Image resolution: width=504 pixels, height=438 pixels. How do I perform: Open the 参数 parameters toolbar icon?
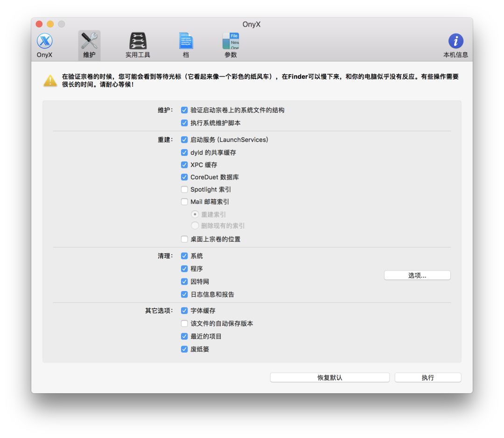pyautogui.click(x=231, y=45)
